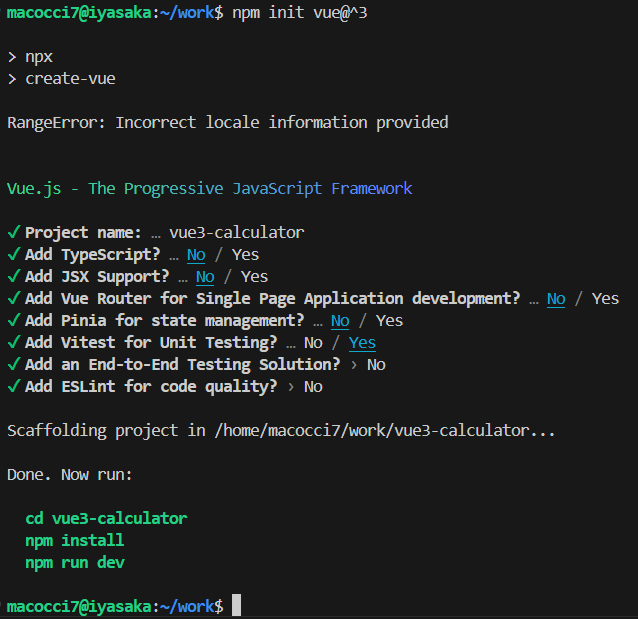Image resolution: width=638 pixels, height=619 pixels.
Task: Click the 'Vue.js - The Progressive JavaScript Framework' heading
Action: click(x=209, y=189)
